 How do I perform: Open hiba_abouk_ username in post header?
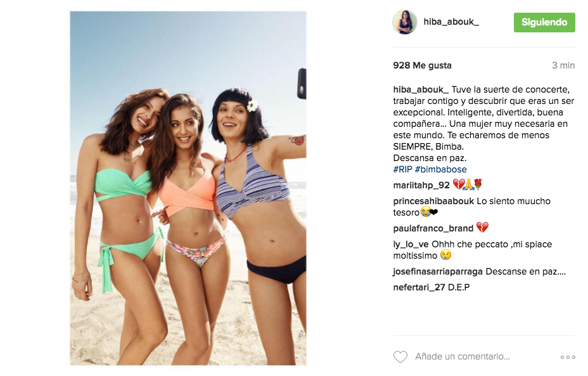coord(451,22)
